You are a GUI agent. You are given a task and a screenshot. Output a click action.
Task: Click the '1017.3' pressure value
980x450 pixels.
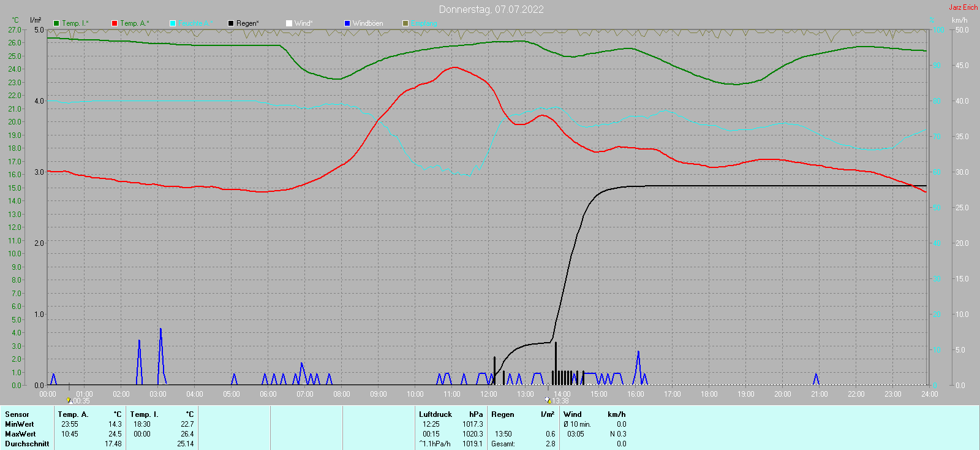coord(473,424)
